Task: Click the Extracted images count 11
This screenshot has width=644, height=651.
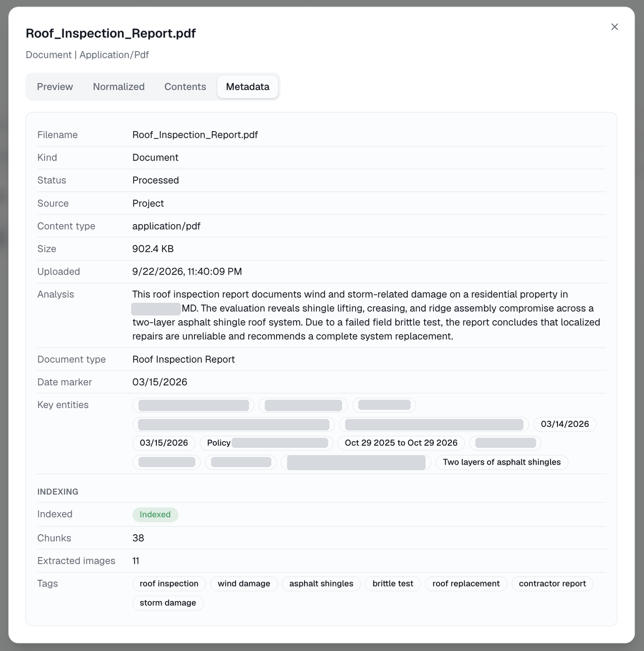Action: [x=136, y=561]
